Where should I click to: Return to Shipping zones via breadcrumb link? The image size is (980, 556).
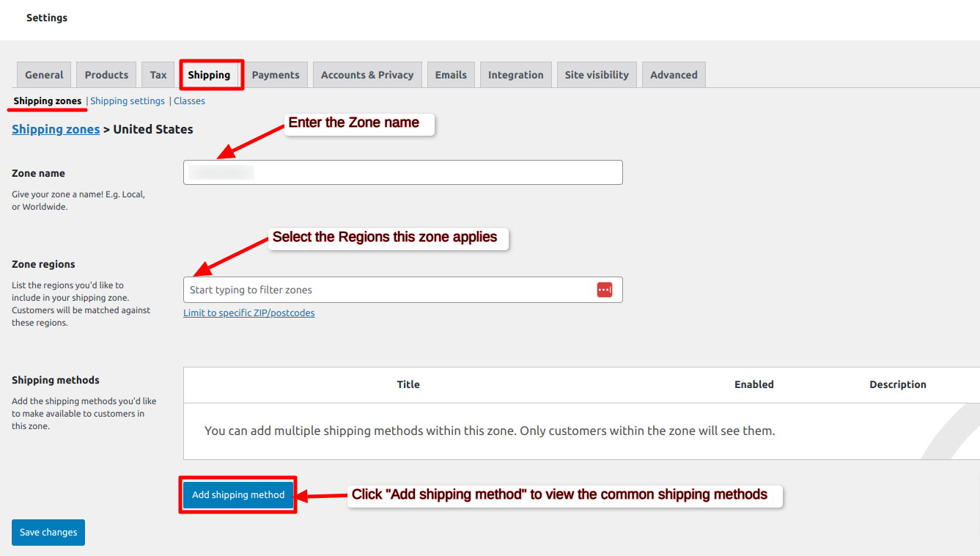pyautogui.click(x=56, y=128)
